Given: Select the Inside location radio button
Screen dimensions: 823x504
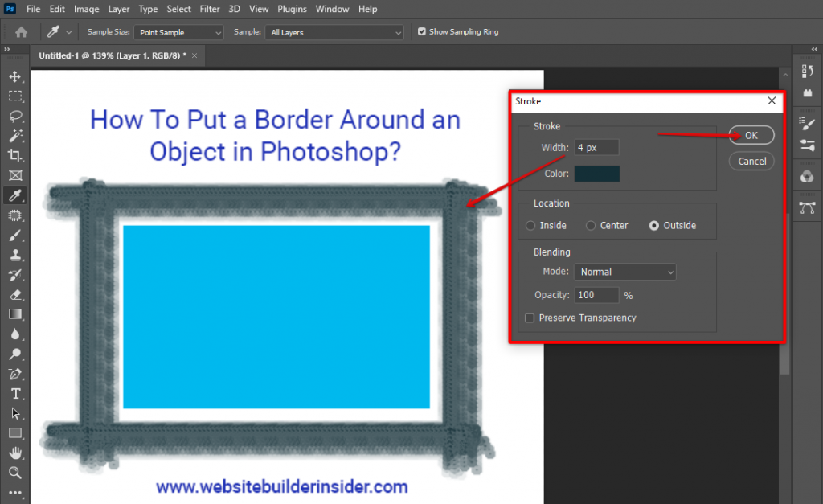Looking at the screenshot, I should point(530,225).
